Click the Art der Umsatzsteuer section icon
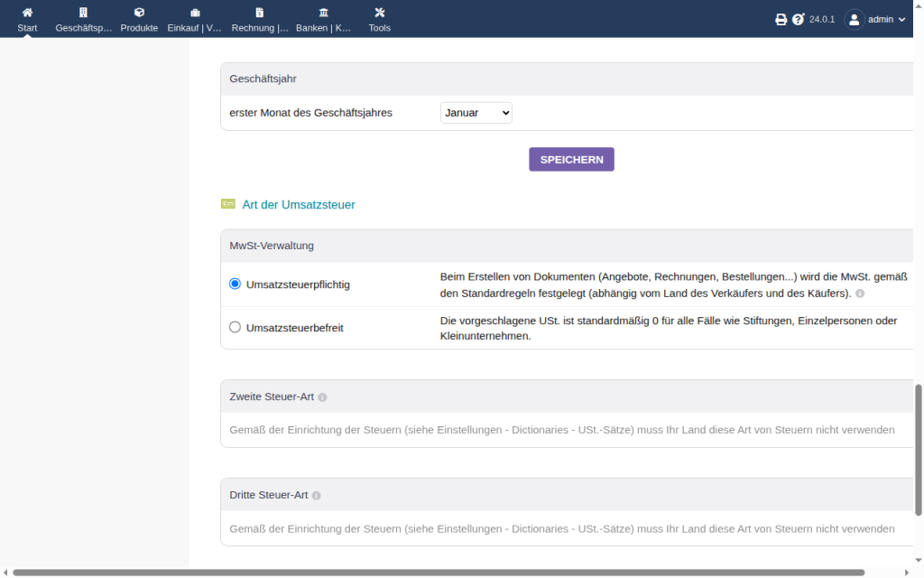The height and width of the screenshot is (578, 924). (x=228, y=204)
